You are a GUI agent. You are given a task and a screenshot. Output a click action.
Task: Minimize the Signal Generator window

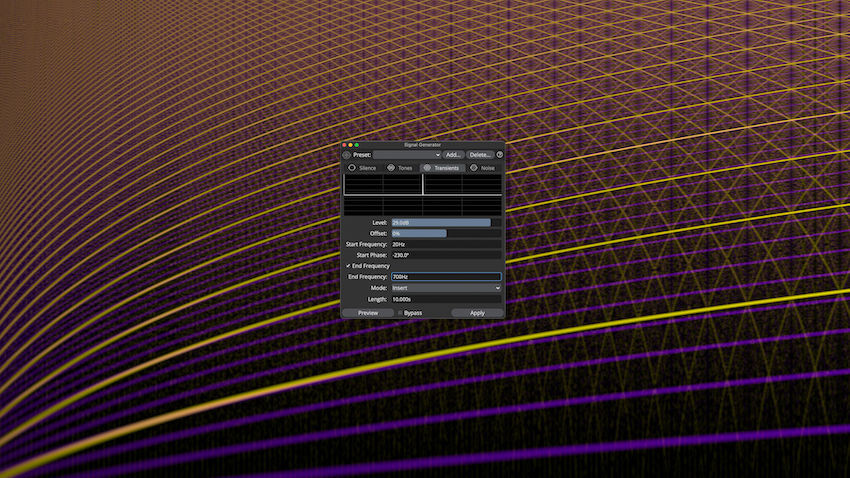[x=351, y=145]
